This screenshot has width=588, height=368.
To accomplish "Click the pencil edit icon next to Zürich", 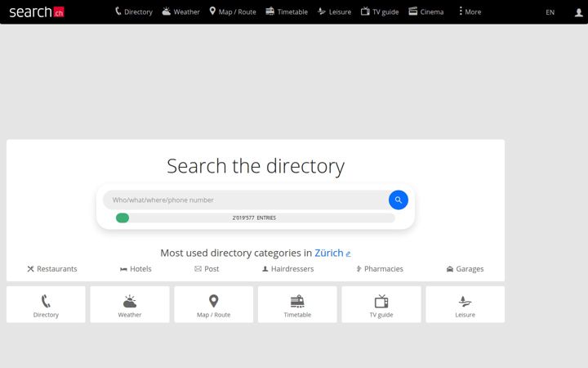I will (348, 254).
